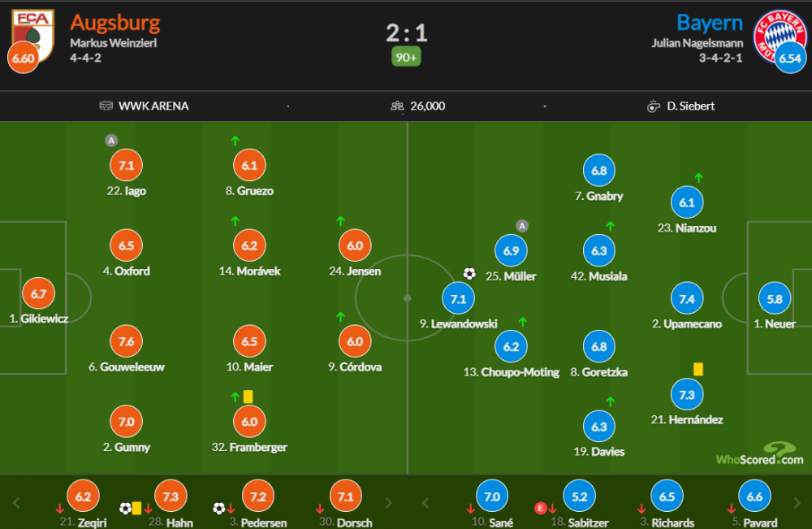
Task: Select Gouweleeuw's 7.6 rating circle
Action: point(127,341)
